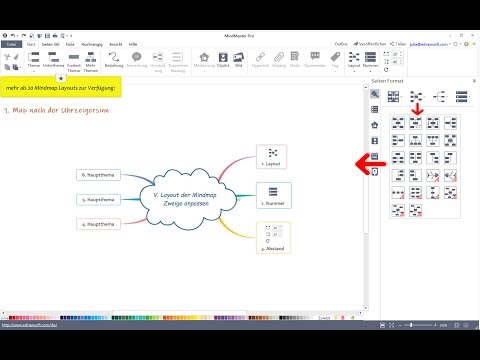The width and height of the screenshot is (480, 360).
Task: Open the Hilfe tab
Action: coord(133,44)
